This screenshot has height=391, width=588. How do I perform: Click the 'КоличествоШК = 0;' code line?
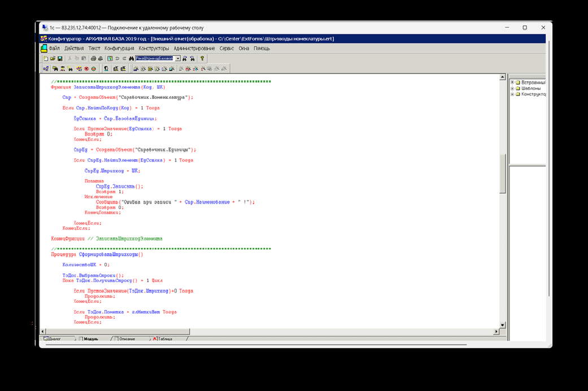click(x=86, y=265)
